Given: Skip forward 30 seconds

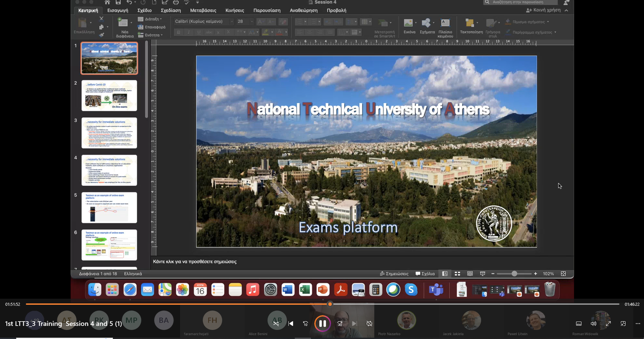Looking at the screenshot, I should point(340,323).
